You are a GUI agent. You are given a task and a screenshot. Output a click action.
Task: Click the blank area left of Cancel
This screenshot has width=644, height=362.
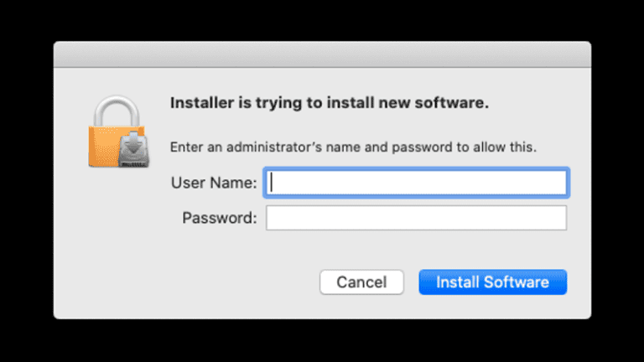click(x=210, y=282)
